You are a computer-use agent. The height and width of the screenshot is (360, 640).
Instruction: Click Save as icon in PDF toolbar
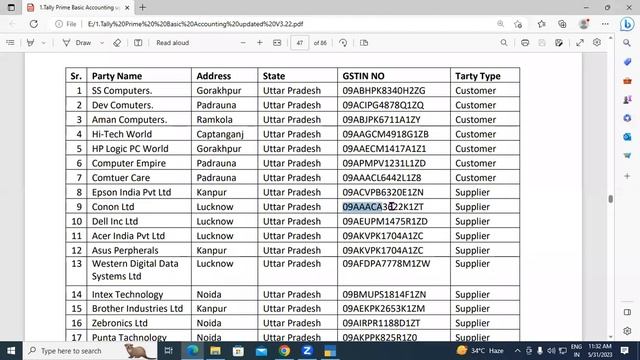[559, 42]
